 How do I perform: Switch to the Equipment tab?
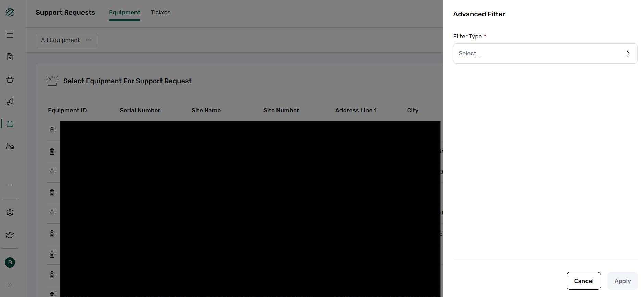tap(125, 12)
